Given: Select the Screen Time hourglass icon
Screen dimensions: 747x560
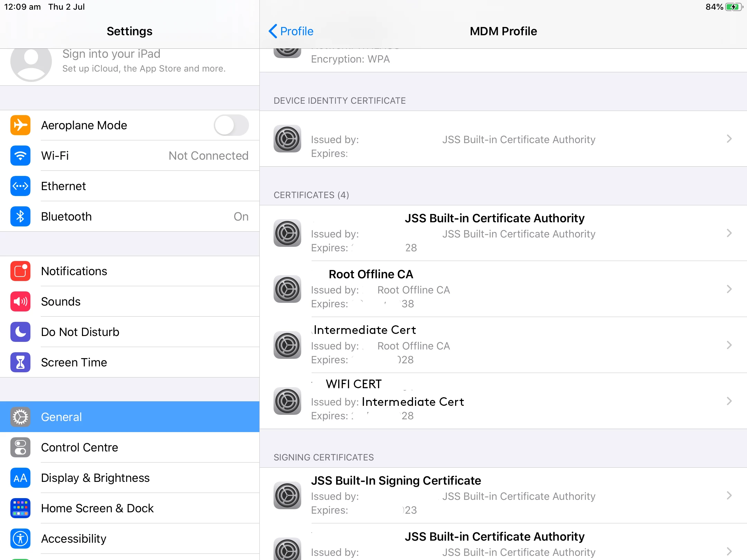Looking at the screenshot, I should click(x=20, y=362).
